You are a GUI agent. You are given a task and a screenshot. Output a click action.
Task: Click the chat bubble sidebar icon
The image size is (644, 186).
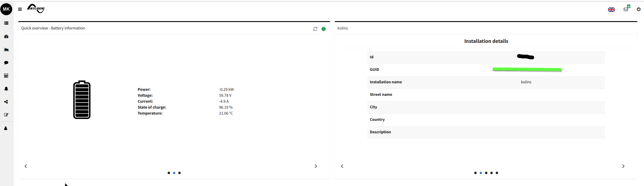6,63
